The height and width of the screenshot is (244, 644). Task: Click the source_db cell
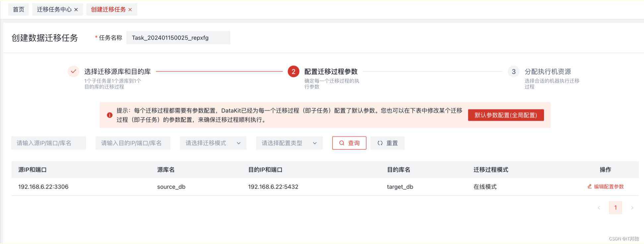(x=171, y=187)
